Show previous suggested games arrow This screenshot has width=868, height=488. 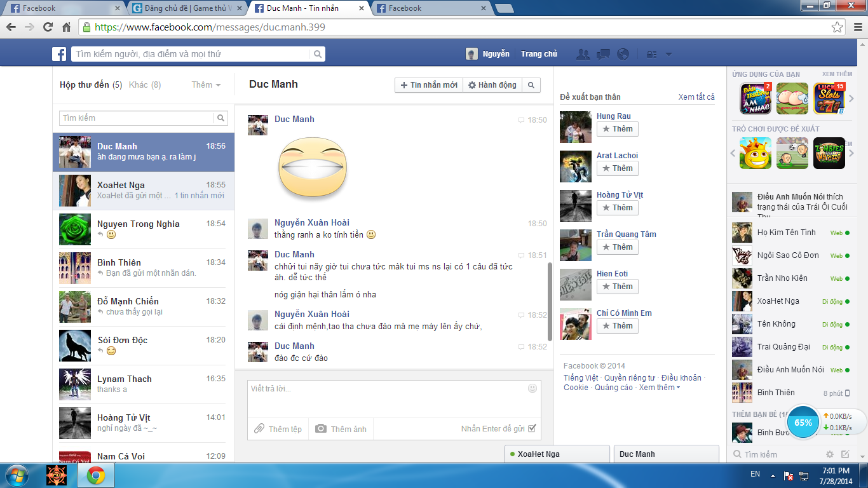[x=733, y=153]
